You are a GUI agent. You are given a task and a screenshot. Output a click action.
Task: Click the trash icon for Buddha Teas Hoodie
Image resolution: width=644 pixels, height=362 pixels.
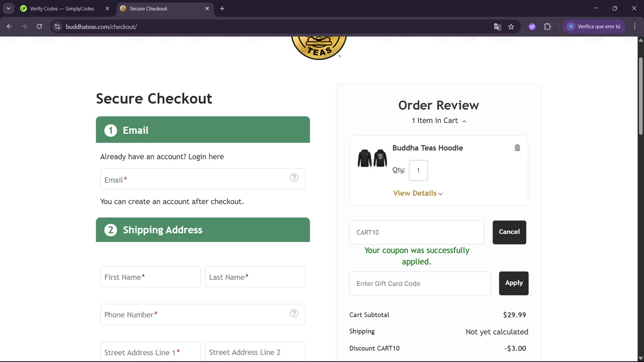(x=517, y=148)
